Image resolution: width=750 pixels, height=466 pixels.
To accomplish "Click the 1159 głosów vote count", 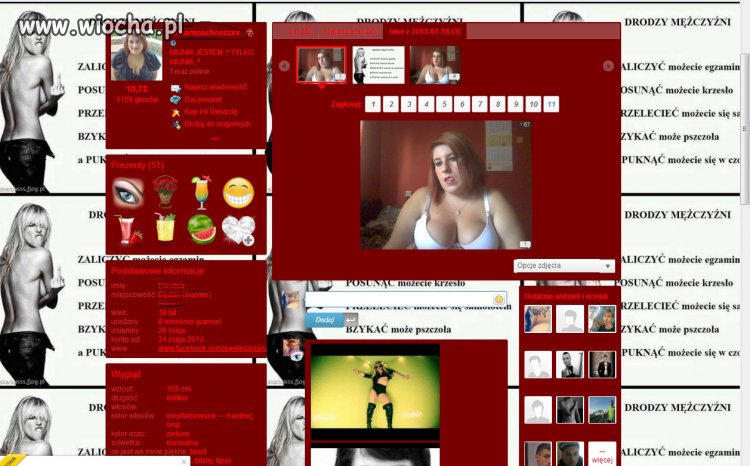I will coord(137,100).
